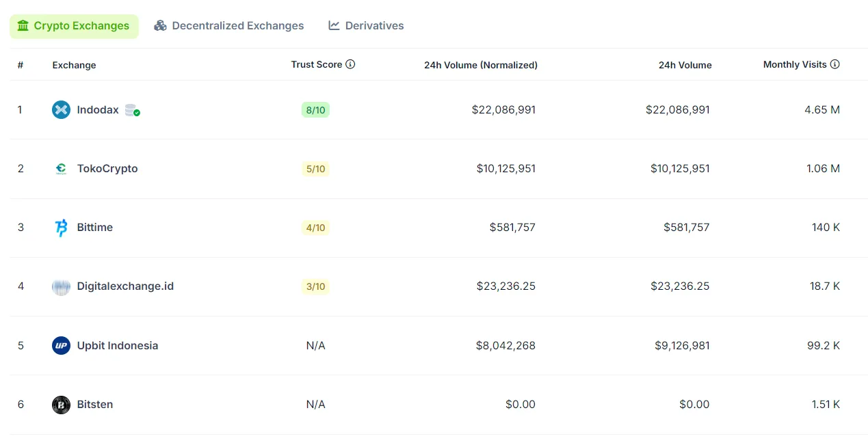
Task: Sort by the # rank column
Action: coord(21,65)
